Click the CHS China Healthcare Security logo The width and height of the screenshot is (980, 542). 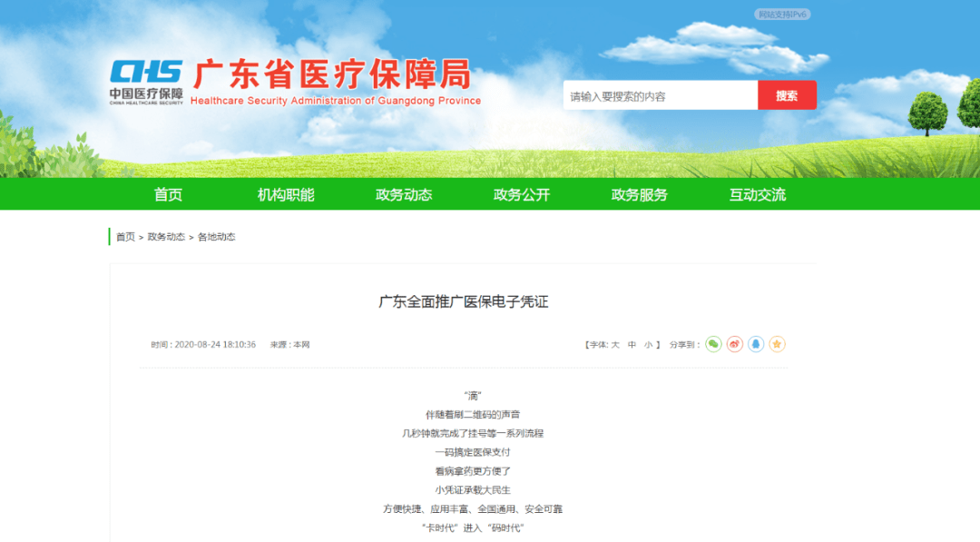pos(146,83)
